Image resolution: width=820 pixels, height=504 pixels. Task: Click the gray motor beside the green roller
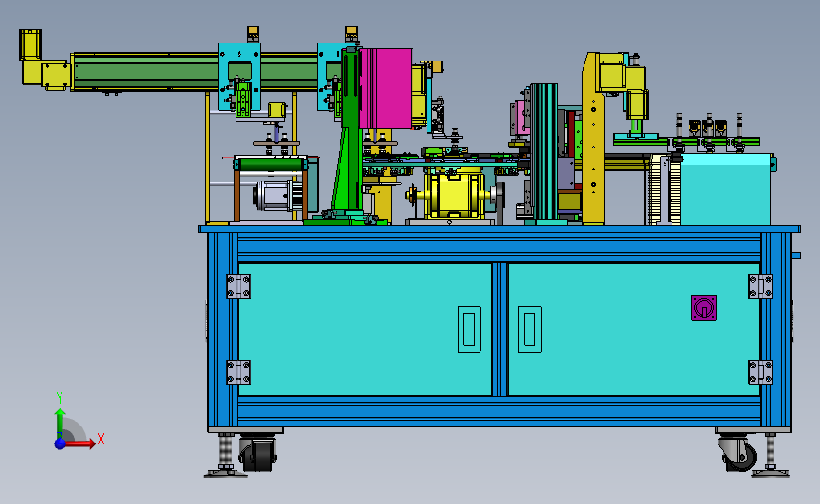(x=277, y=195)
